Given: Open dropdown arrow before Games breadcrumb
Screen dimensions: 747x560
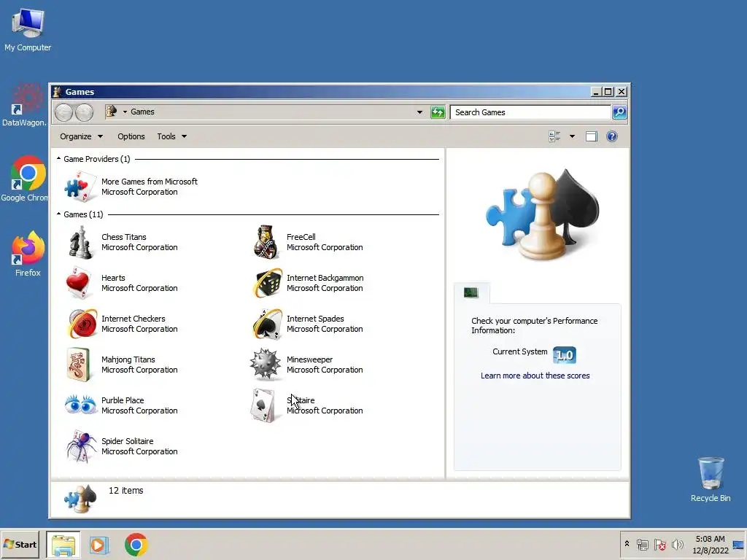Looking at the screenshot, I should [x=125, y=112].
